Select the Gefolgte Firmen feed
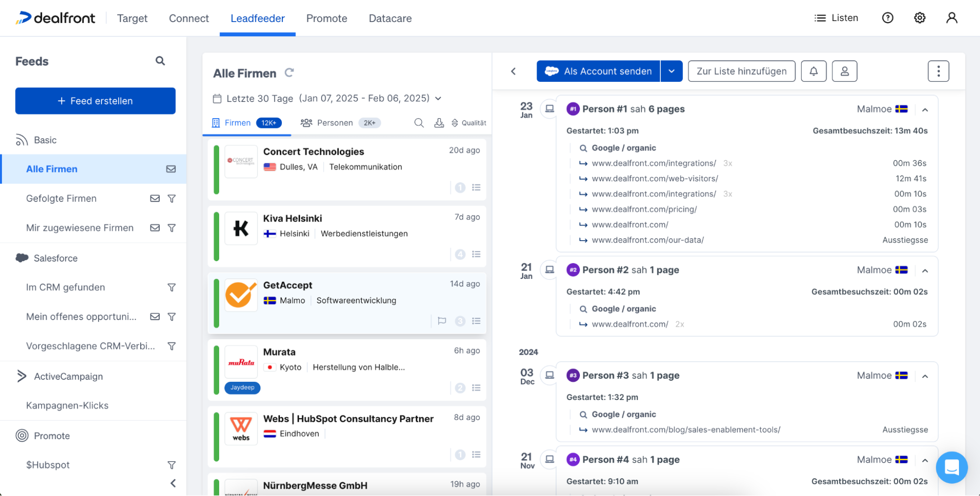 coord(61,198)
